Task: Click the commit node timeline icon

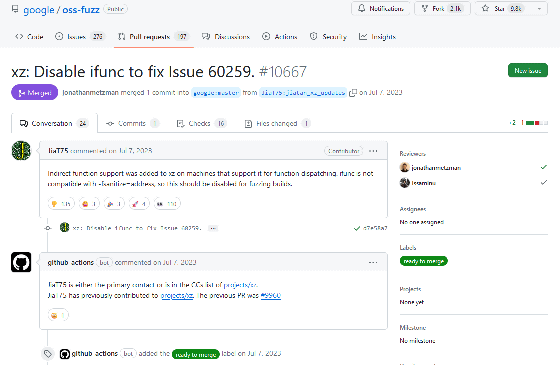Action: click(48, 228)
